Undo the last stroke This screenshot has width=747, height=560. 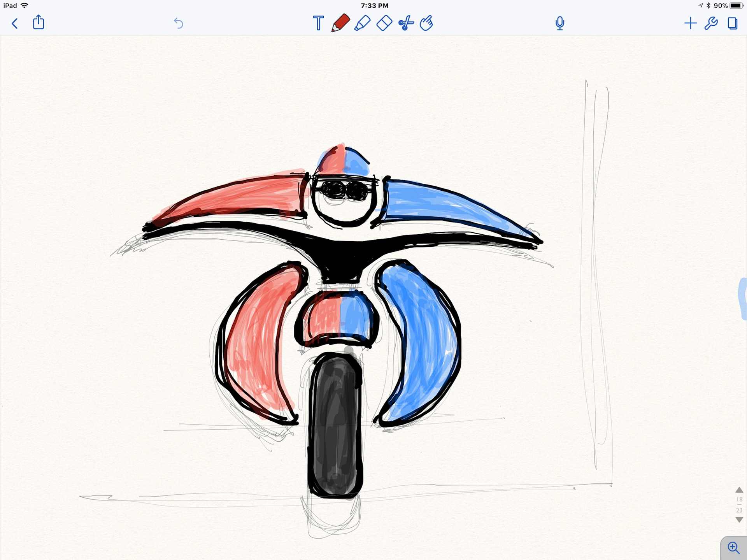coord(178,23)
